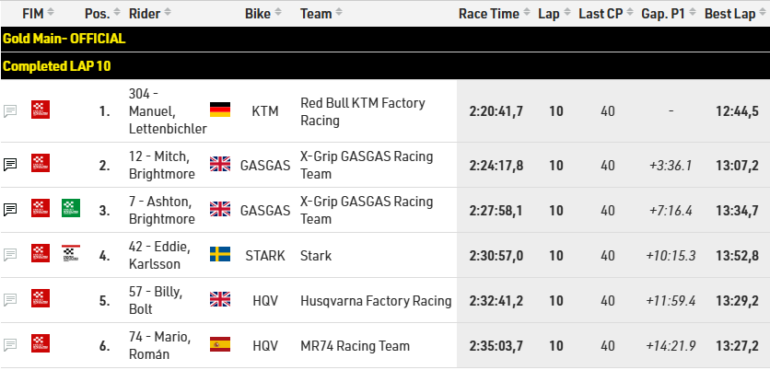Open comment icon for Mitch Brightmore row

coord(10,165)
